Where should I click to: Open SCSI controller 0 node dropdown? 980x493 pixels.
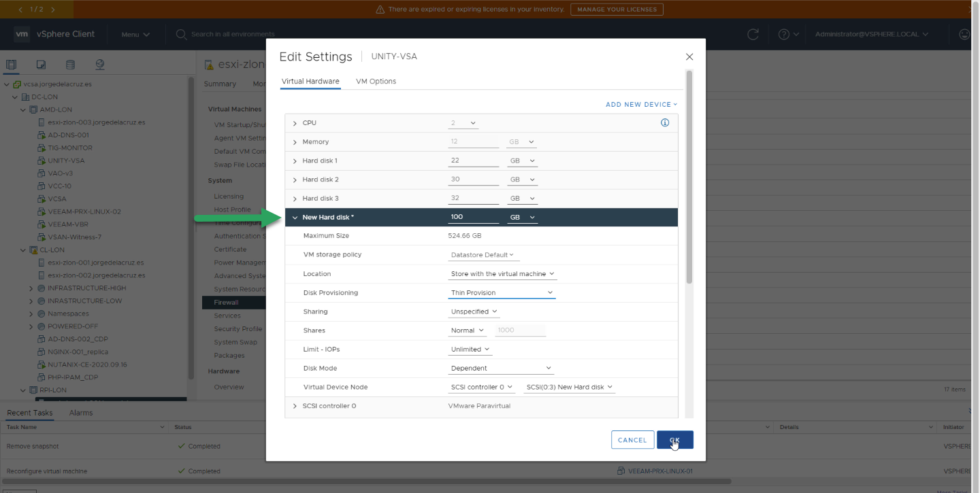coord(481,387)
